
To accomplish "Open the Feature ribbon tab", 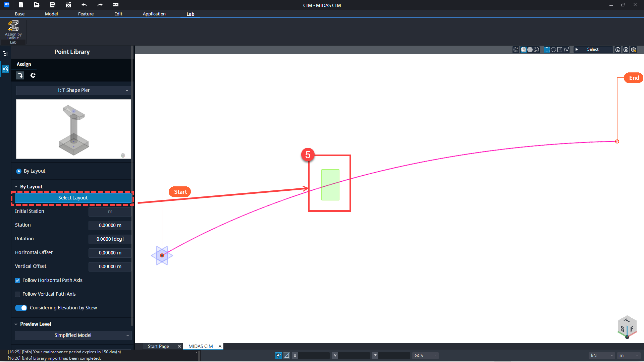I will [86, 14].
